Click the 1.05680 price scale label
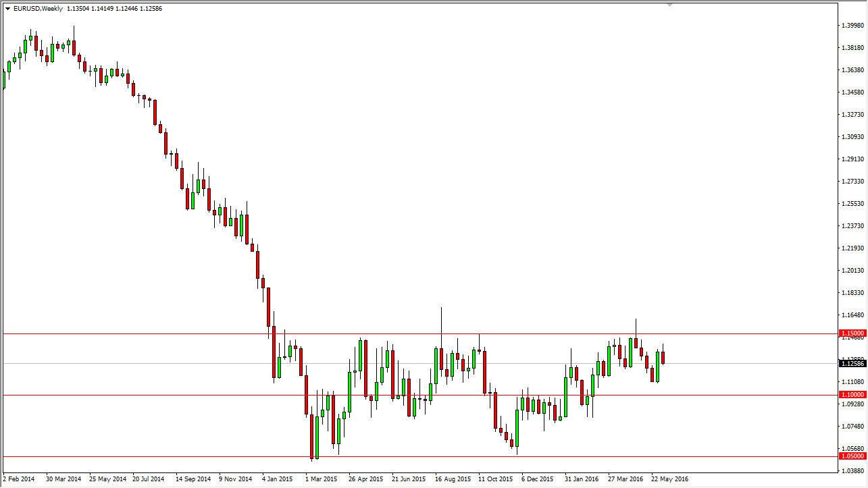868x488 pixels. 853,449
